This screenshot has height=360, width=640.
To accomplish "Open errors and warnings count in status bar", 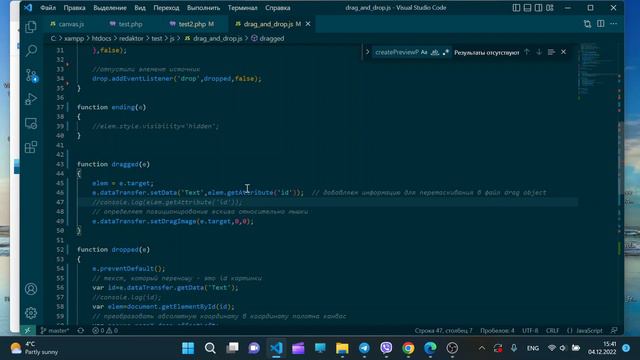I will tap(105, 330).
